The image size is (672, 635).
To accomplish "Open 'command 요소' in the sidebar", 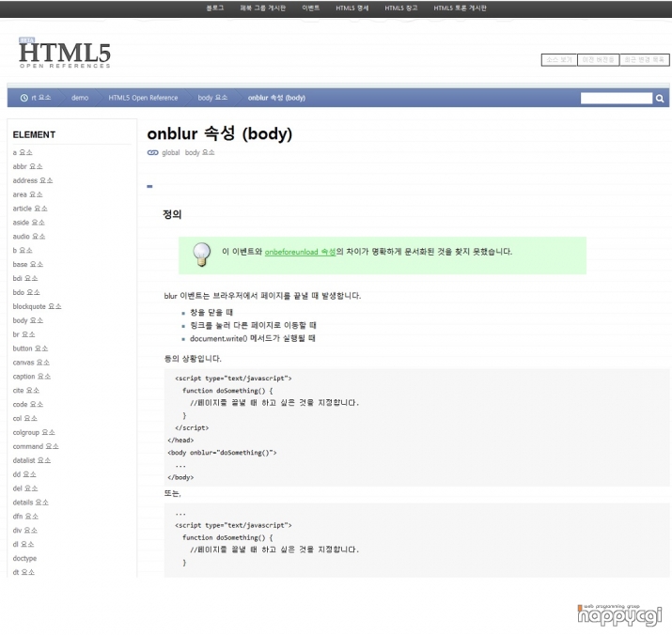I will point(36,446).
